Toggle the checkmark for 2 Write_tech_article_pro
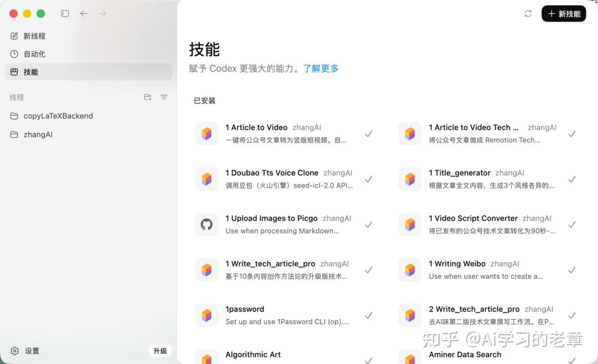This screenshot has height=364, width=598. coord(571,315)
